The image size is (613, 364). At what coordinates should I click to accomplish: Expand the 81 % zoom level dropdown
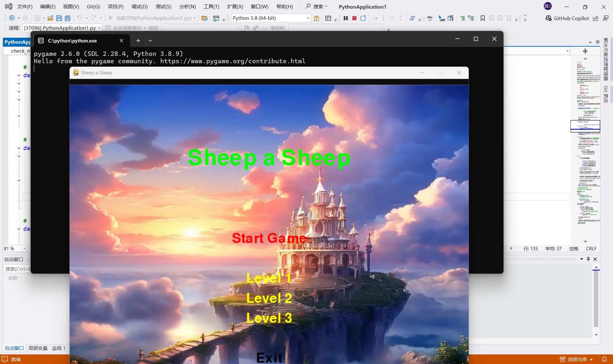click(24, 248)
